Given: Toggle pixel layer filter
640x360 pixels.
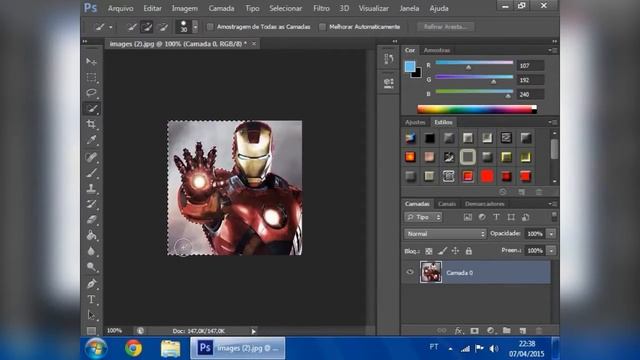Looking at the screenshot, I should click(468, 217).
